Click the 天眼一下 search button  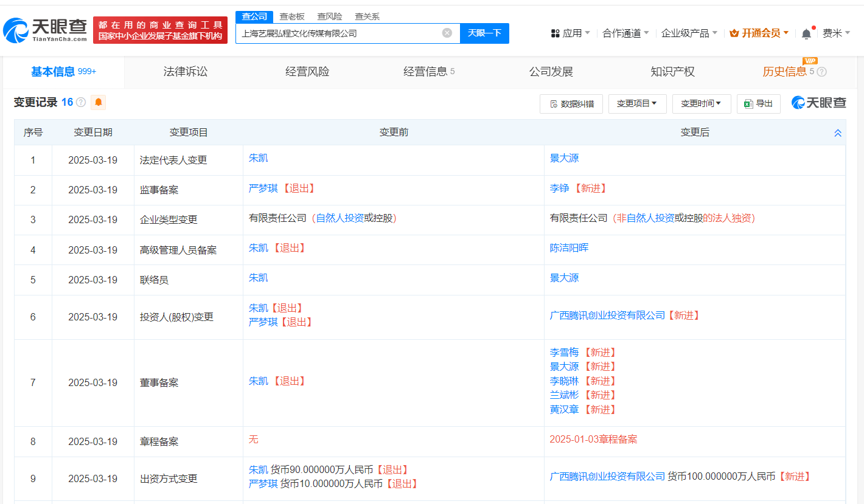tap(484, 33)
